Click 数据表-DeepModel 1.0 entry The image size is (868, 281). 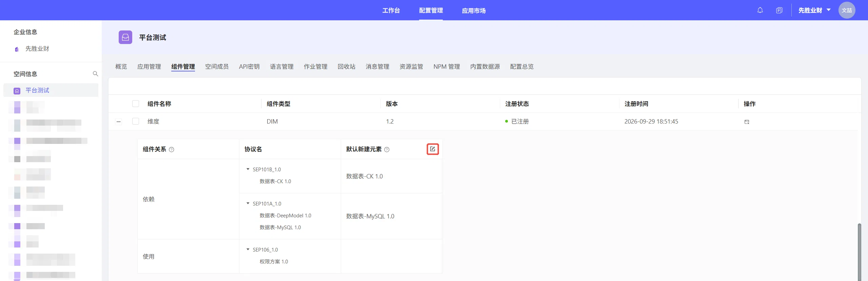285,215
